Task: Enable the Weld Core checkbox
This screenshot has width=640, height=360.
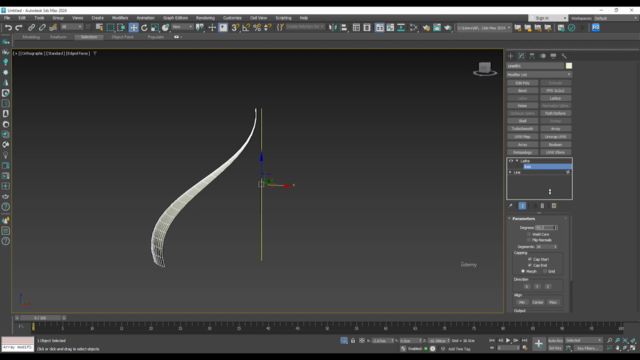Action: 529,234
